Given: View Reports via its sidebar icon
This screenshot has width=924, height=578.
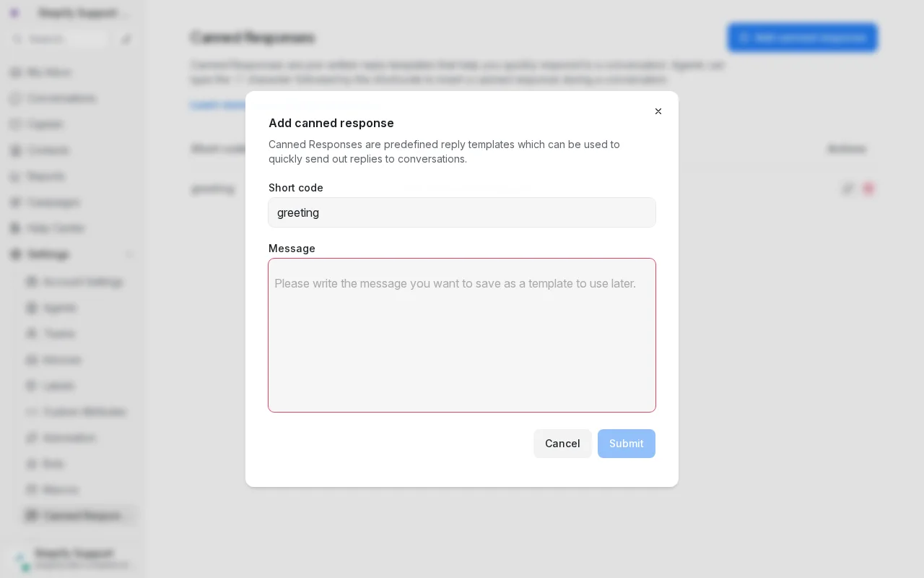Looking at the screenshot, I should (14, 176).
